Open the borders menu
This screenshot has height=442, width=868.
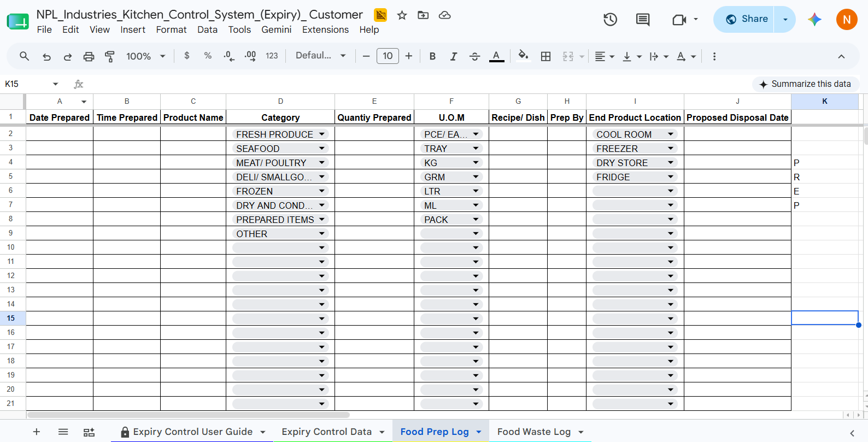pos(546,56)
